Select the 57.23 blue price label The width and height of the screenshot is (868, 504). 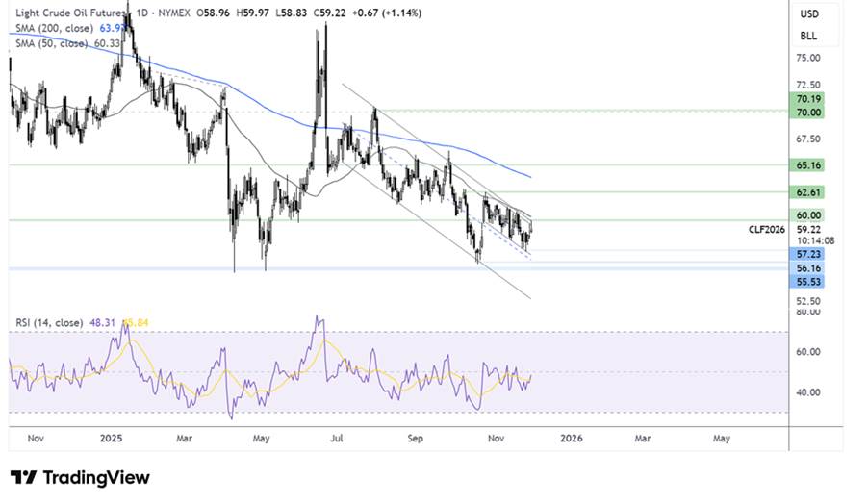click(808, 254)
